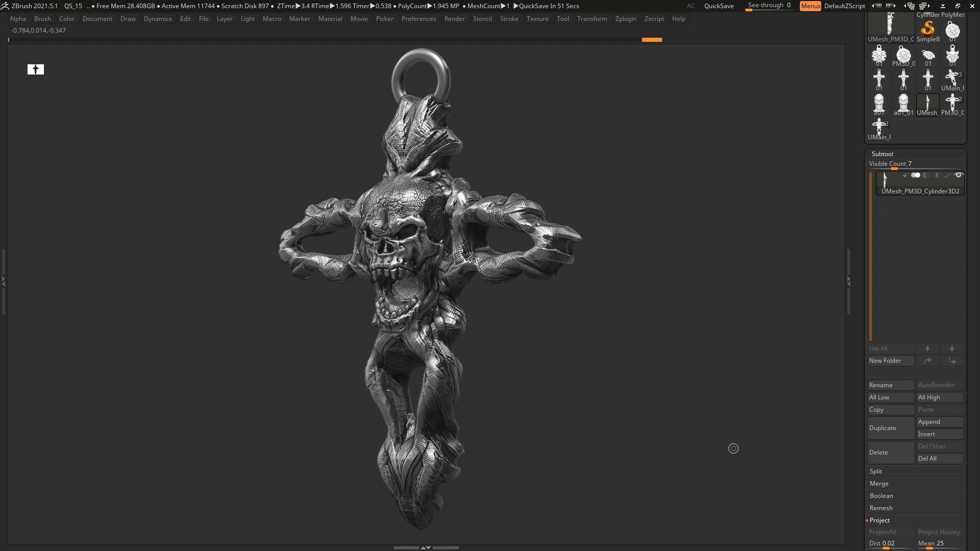This screenshot has width=980, height=551.
Task: Select the round medallion 01 tool beside SimpleBrush
Action: point(952,31)
